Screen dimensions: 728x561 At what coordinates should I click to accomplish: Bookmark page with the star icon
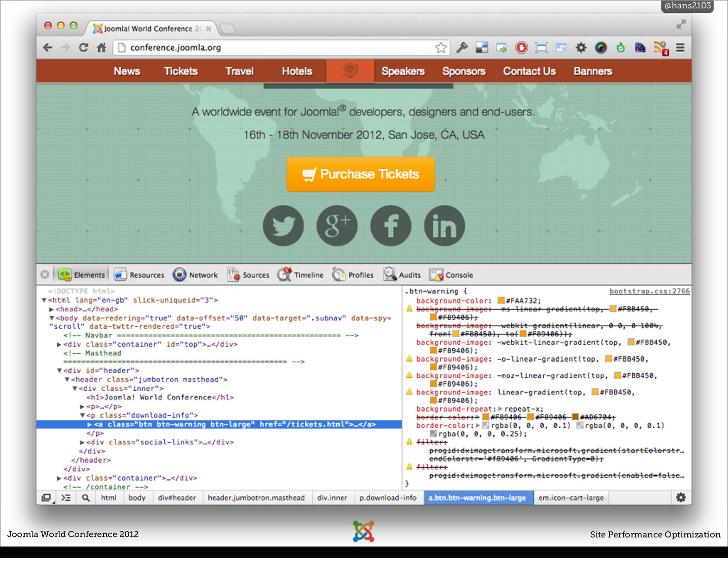441,47
